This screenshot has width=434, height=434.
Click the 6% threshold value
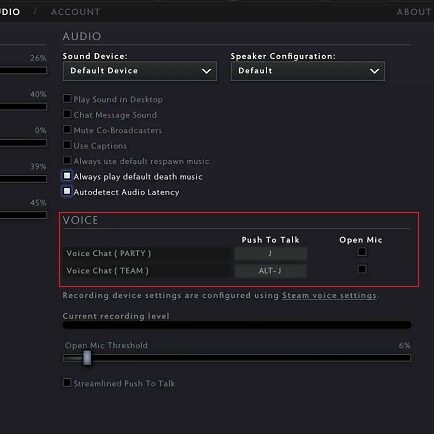pyautogui.click(x=404, y=346)
